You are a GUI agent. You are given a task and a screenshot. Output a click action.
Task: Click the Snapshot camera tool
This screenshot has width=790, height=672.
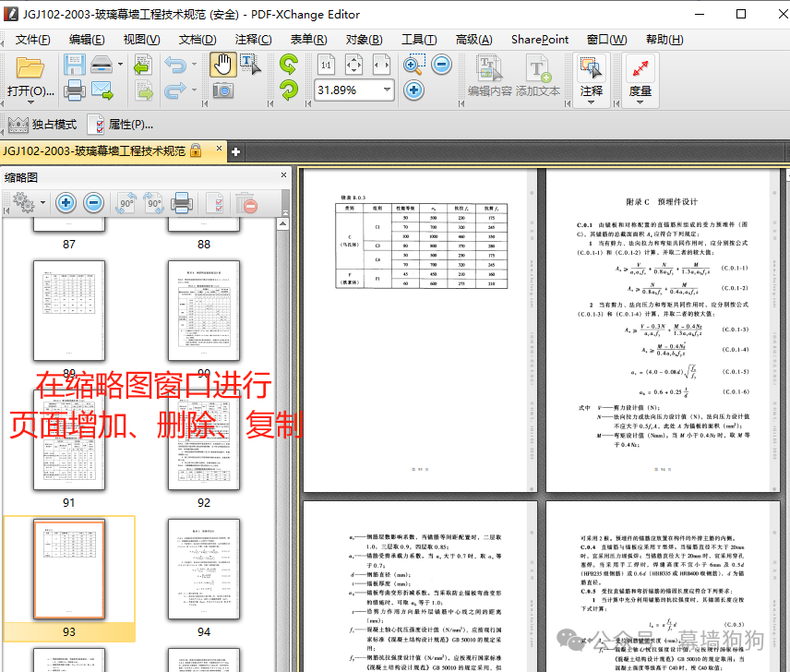pos(222,90)
